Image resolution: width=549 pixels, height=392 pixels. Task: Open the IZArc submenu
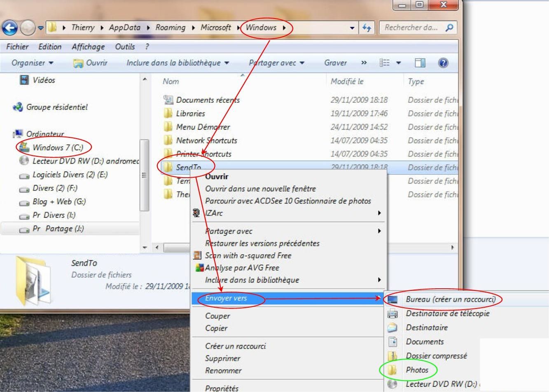point(288,213)
